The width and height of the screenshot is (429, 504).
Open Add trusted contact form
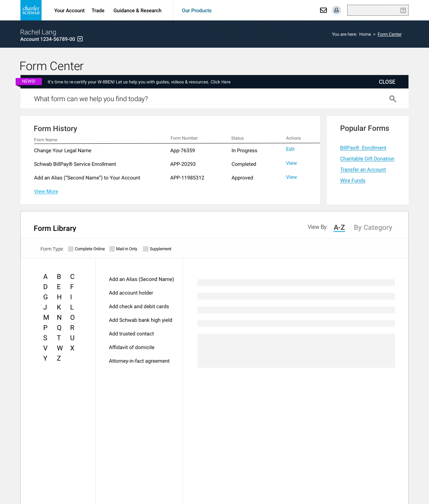[131, 334]
